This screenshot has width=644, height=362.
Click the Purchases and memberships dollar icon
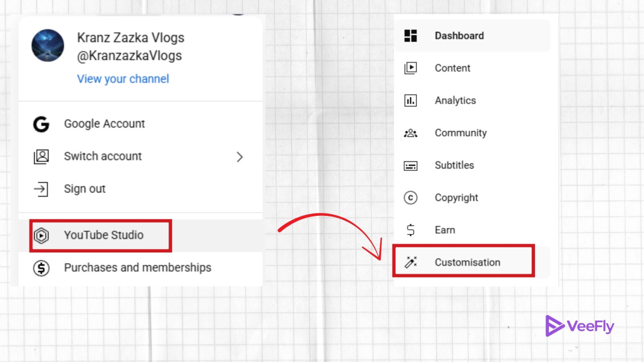[41, 268]
